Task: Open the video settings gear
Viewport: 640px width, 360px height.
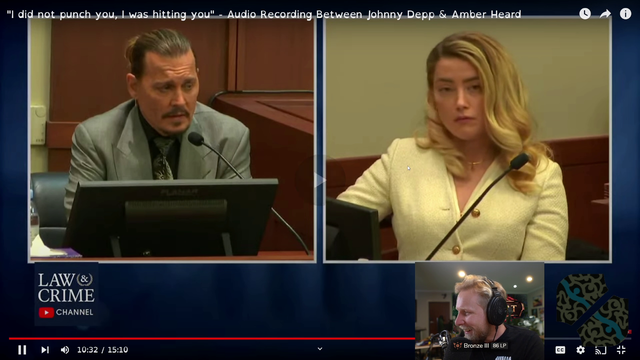Action: [580, 350]
